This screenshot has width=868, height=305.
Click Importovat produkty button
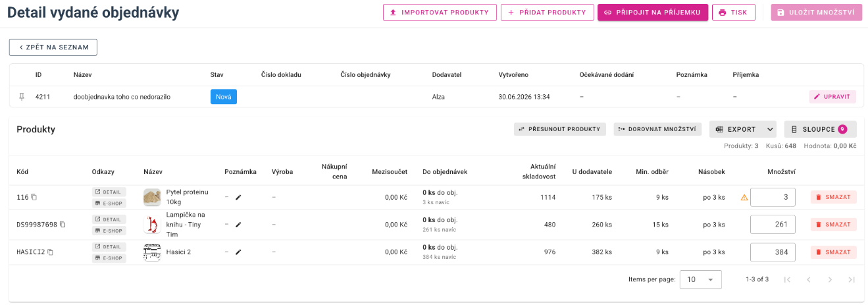(x=439, y=13)
